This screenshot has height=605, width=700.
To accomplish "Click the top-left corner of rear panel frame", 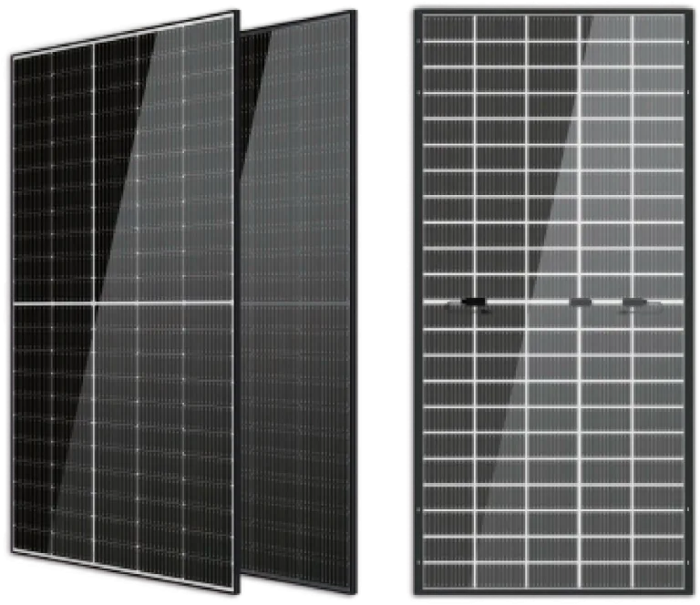I will pyautogui.click(x=415, y=9).
